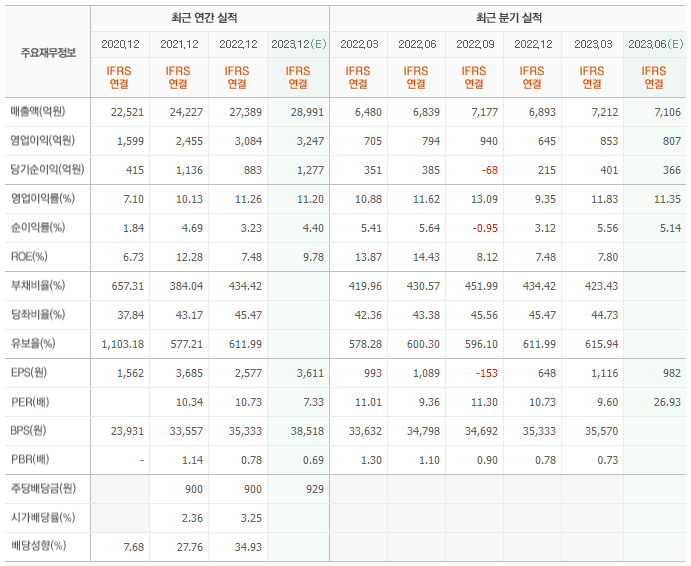The height and width of the screenshot is (566, 691).
Task: Click the 부채비율(%) row label
Action: point(38,286)
